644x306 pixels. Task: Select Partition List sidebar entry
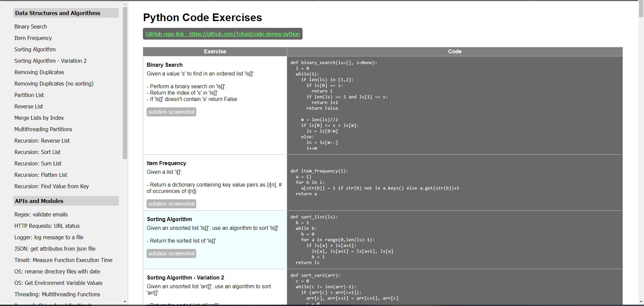click(29, 95)
